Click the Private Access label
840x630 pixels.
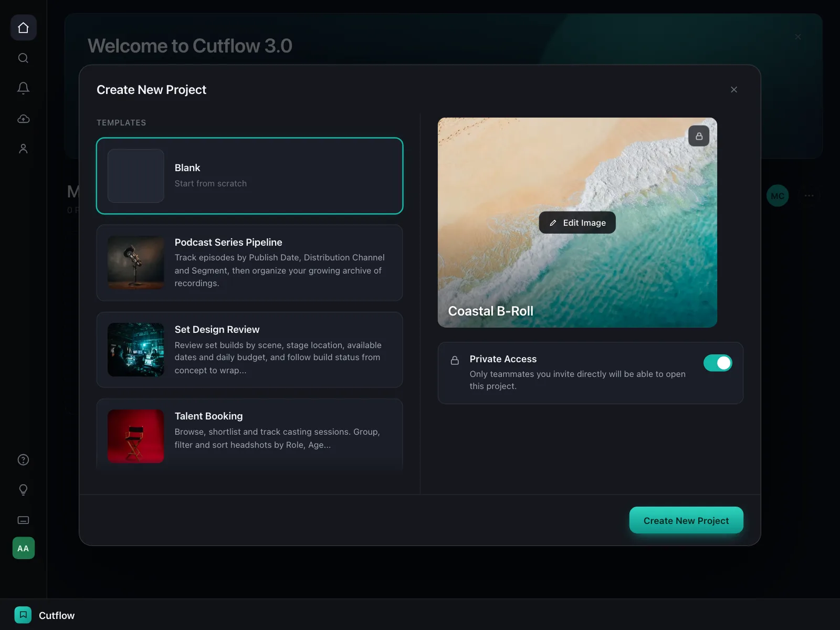(503, 359)
